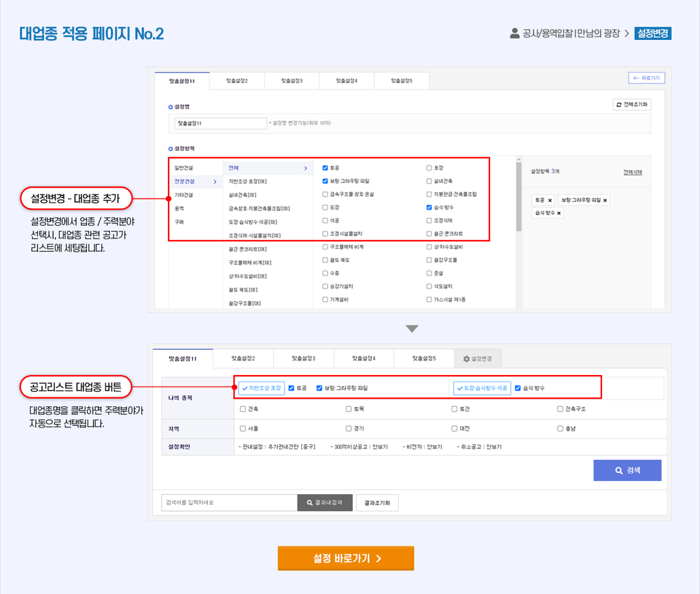
Task: Remove the 습식·방수 tag with its x
Action: (x=559, y=213)
